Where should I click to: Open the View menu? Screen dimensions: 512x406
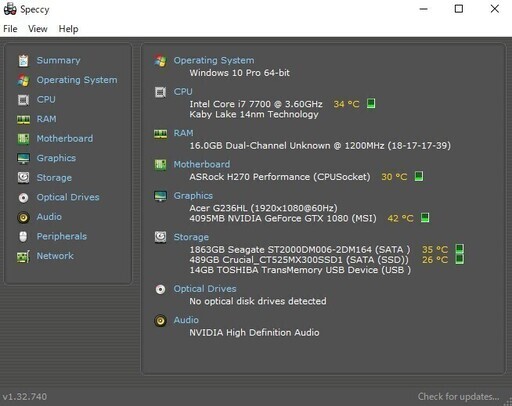pos(38,29)
